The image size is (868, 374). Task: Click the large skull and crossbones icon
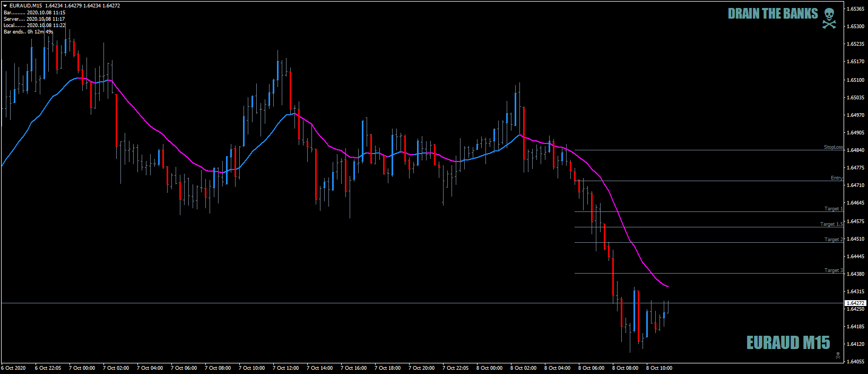pos(829,18)
